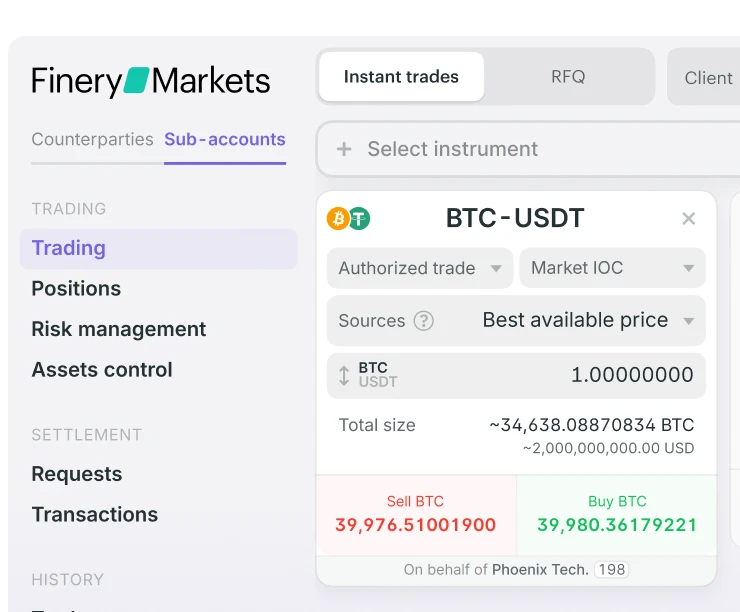Viewport: 740px width, 612px height.
Task: Open the Client tab
Action: [708, 78]
